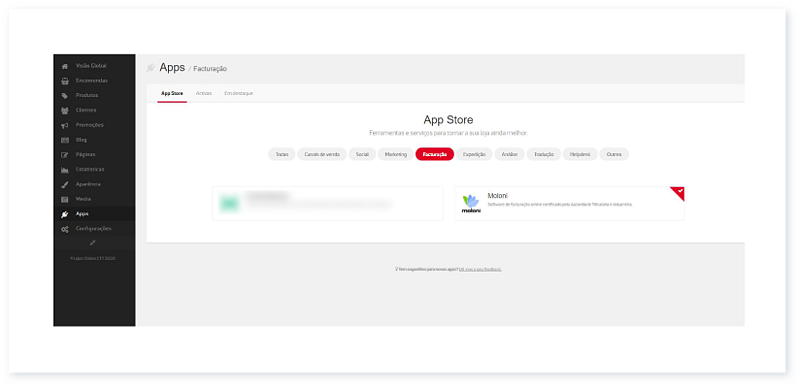This screenshot has width=800, height=387.
Task: Collapse the sidebar using the arrows icon
Action: 92,243
